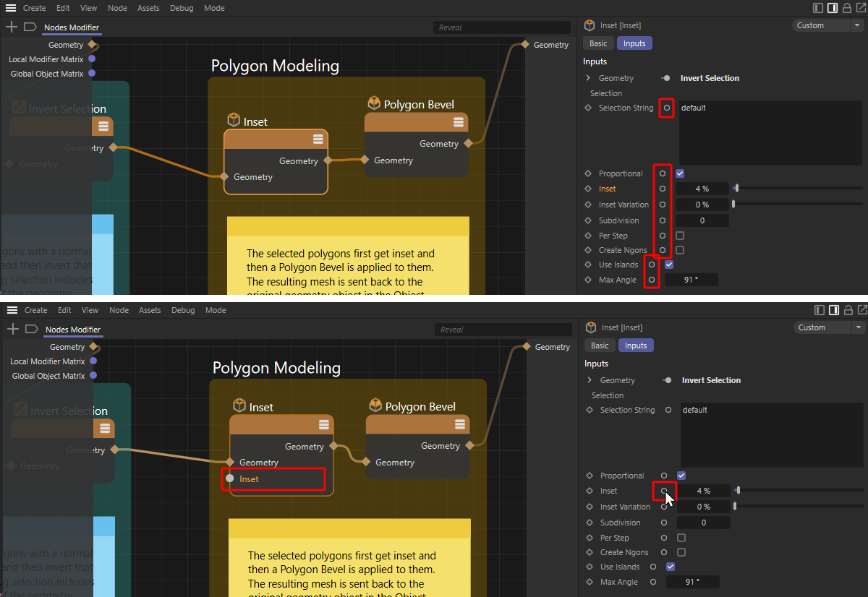Click the Inset node's stacked-lines icon, bottom screenshot

click(323, 425)
